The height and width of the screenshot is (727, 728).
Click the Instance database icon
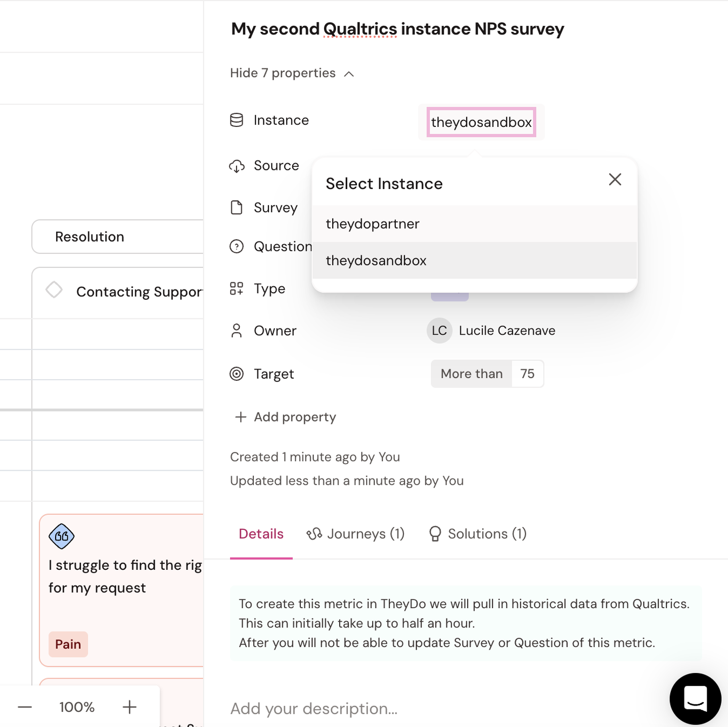[237, 120]
